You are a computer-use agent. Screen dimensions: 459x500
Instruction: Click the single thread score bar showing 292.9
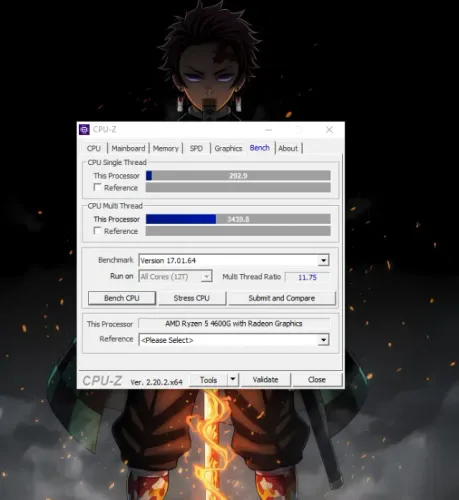coord(238,176)
